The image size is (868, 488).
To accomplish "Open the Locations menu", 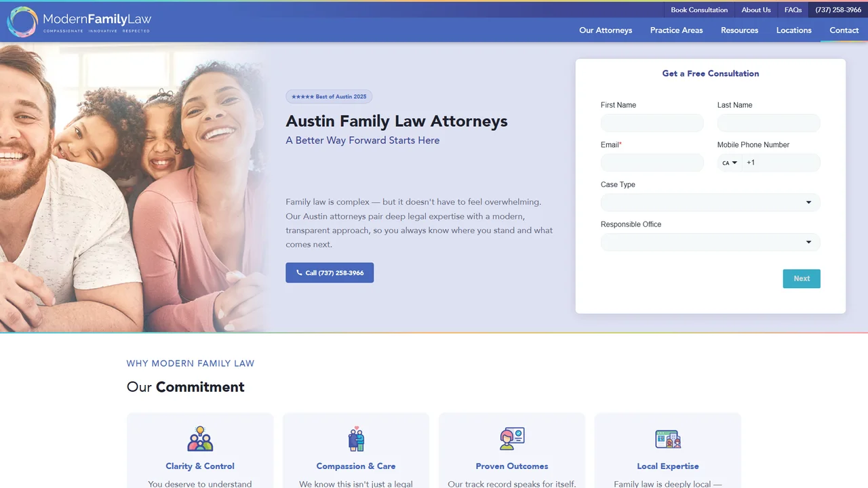I will (x=793, y=30).
